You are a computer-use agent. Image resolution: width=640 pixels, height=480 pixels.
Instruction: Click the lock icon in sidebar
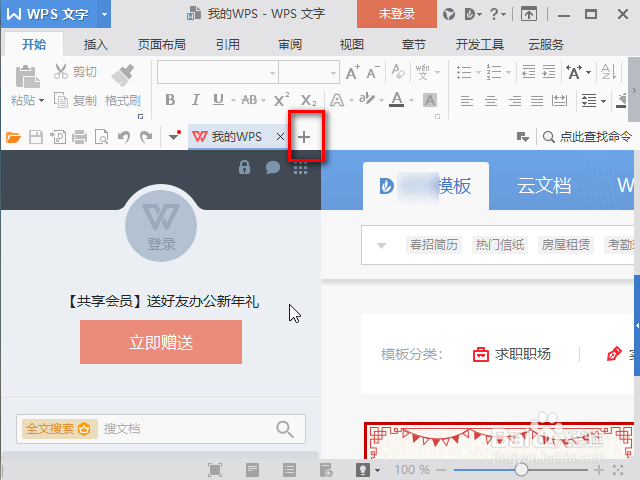pyautogui.click(x=244, y=167)
